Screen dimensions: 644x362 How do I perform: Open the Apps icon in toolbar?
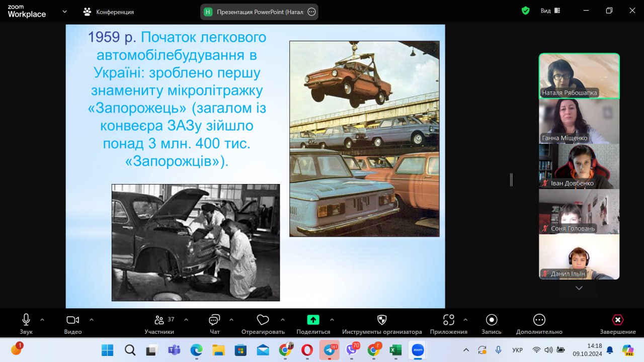(448, 320)
